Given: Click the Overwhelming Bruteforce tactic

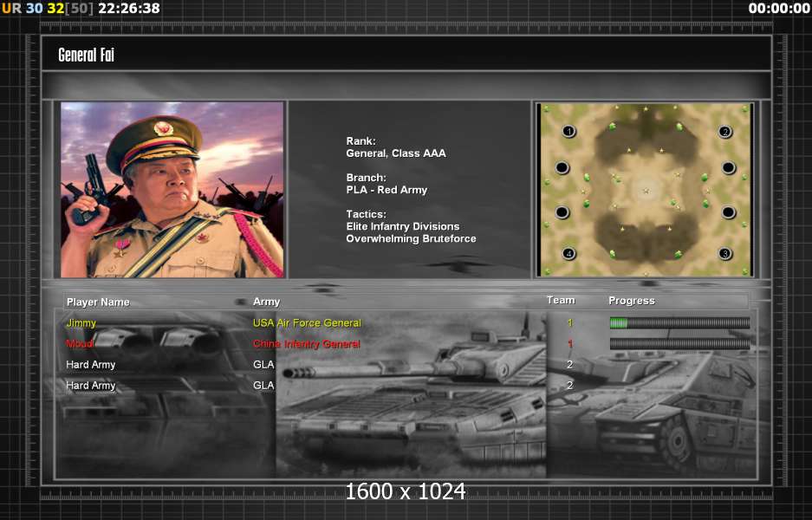Looking at the screenshot, I should 411,238.
